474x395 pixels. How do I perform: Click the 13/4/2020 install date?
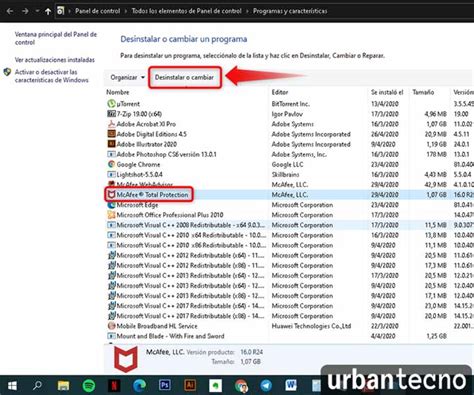click(385, 104)
